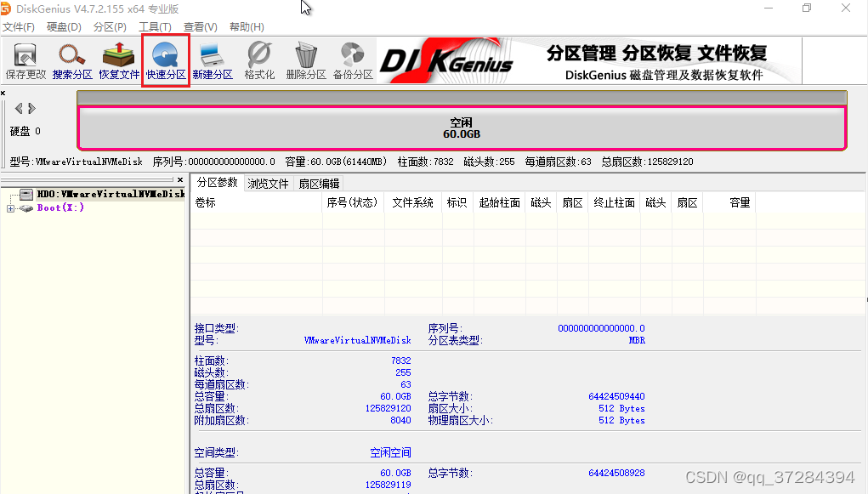Click the MBR partition table type value
The image size is (868, 494).
tap(637, 341)
